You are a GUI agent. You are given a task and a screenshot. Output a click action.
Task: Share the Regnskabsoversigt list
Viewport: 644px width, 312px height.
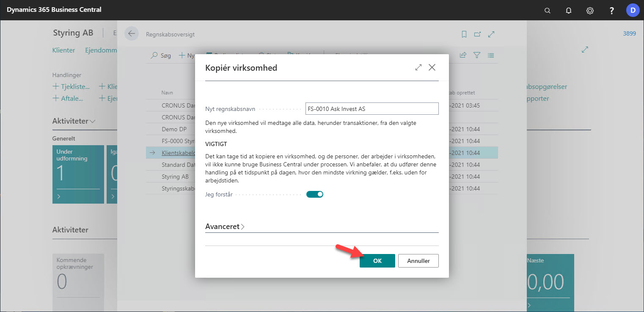click(463, 55)
